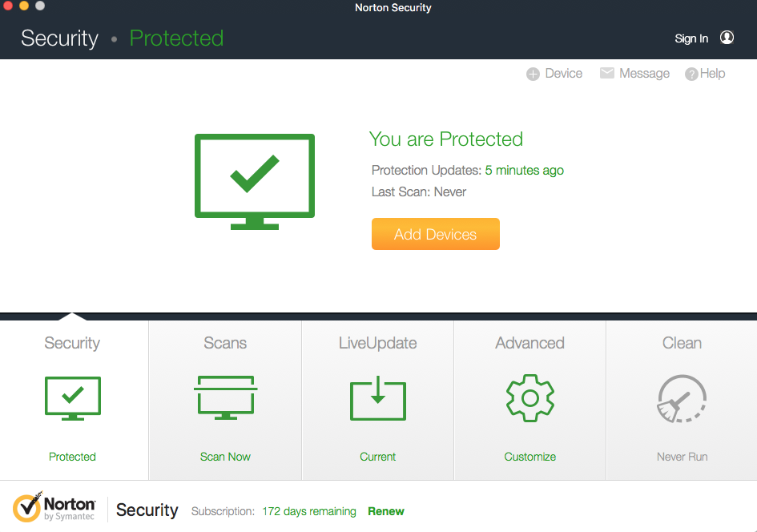Screen dimensions: 757x532
Task: Click the Scan Now link
Action: click(225, 457)
